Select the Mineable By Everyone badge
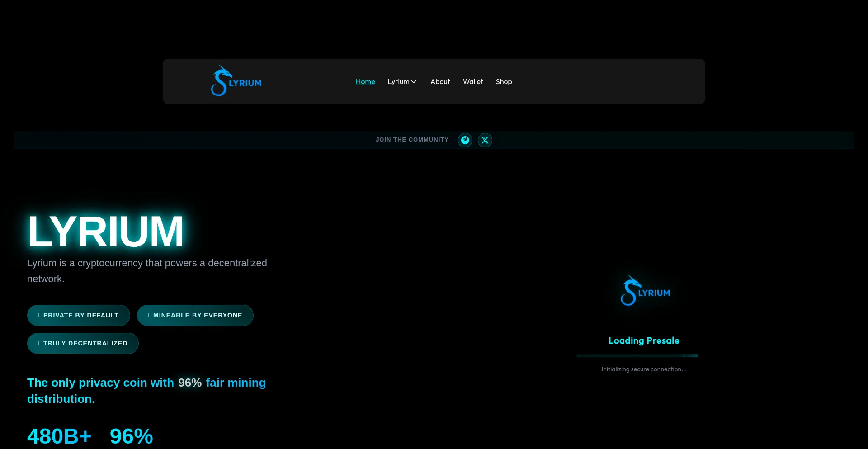 (x=195, y=315)
